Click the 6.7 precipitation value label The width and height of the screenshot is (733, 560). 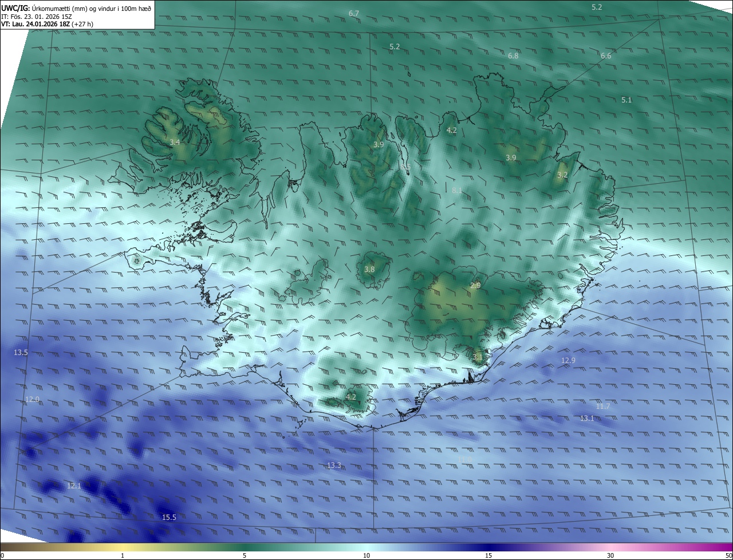tap(354, 13)
